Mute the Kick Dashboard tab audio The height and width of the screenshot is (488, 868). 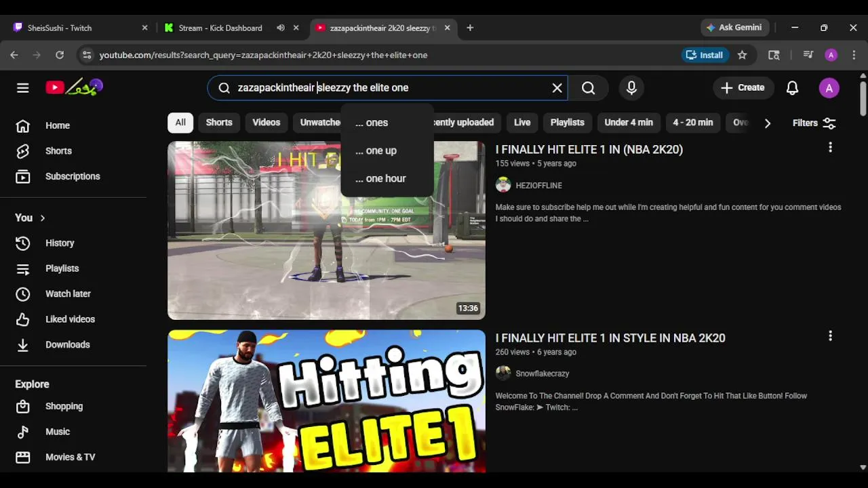[x=281, y=28]
